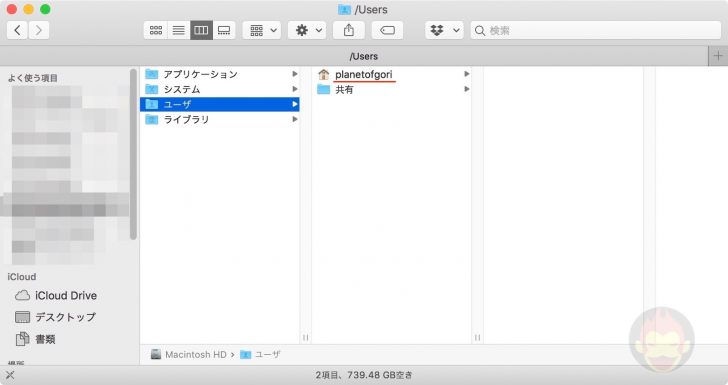Click the よく使う項目 sidebar header
728x385 pixels.
coord(32,78)
